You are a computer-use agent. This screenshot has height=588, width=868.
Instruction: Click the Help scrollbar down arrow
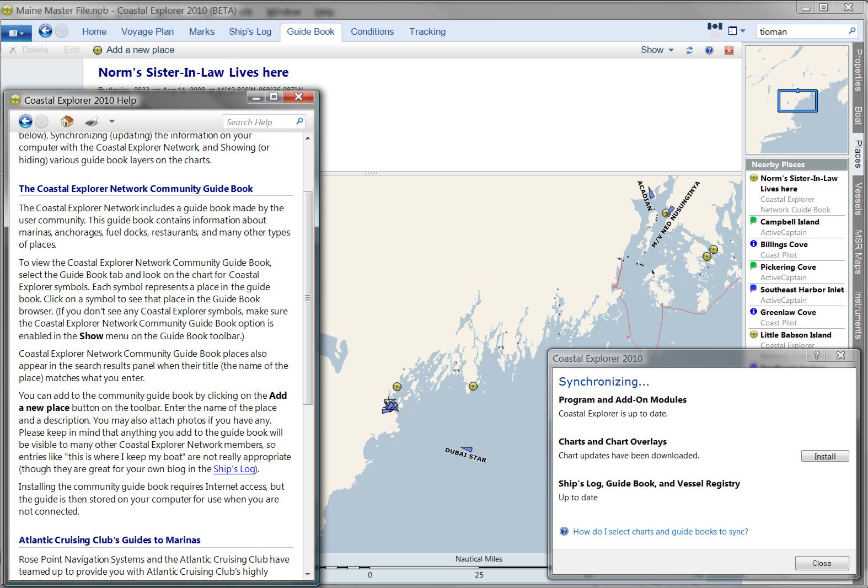[x=308, y=574]
